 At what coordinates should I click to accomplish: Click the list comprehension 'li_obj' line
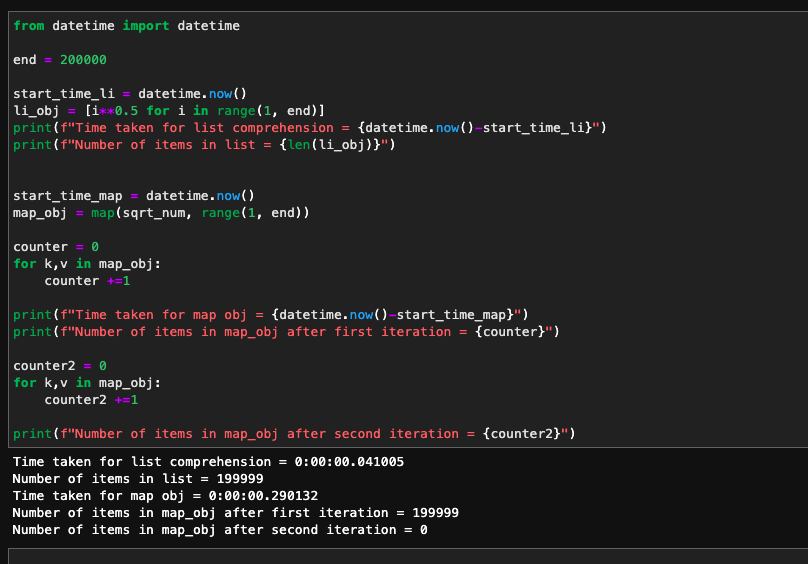point(169,111)
